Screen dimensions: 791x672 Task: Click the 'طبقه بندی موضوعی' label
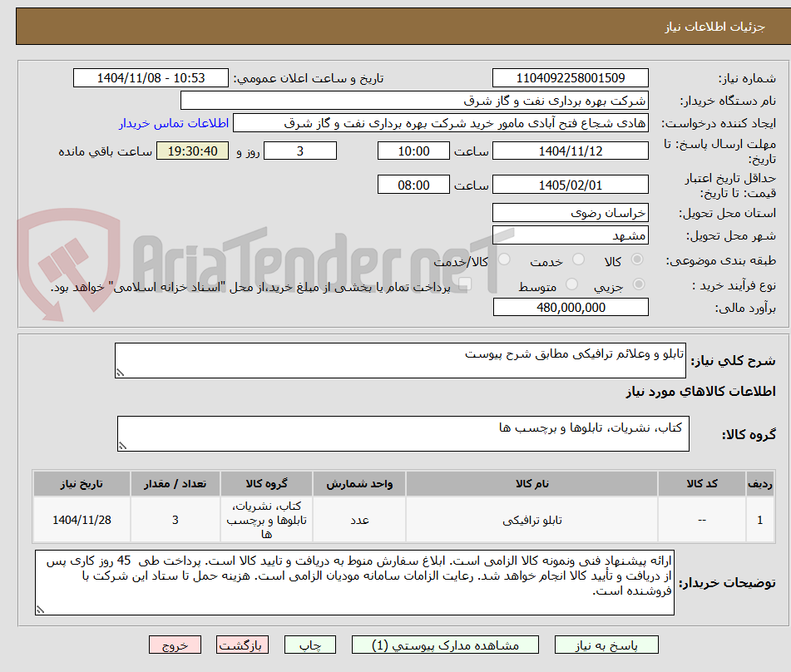(721, 260)
